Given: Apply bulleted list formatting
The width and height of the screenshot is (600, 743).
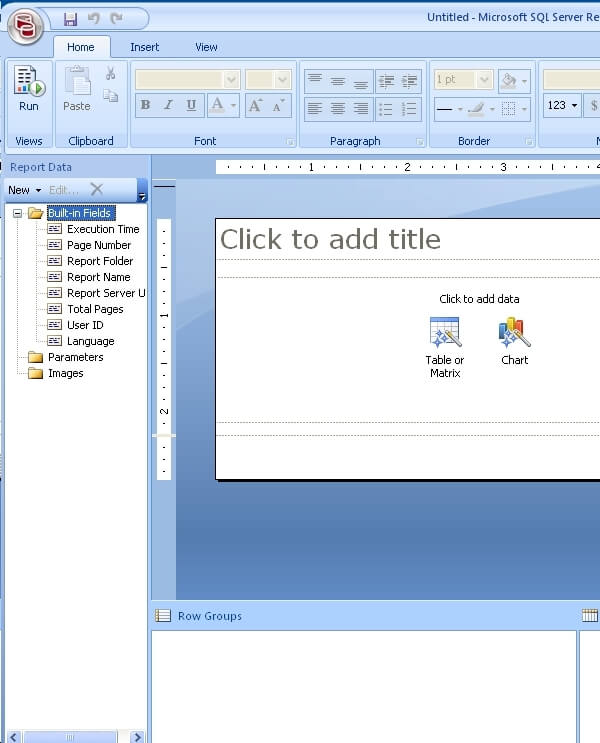Looking at the screenshot, I should pos(386,109).
